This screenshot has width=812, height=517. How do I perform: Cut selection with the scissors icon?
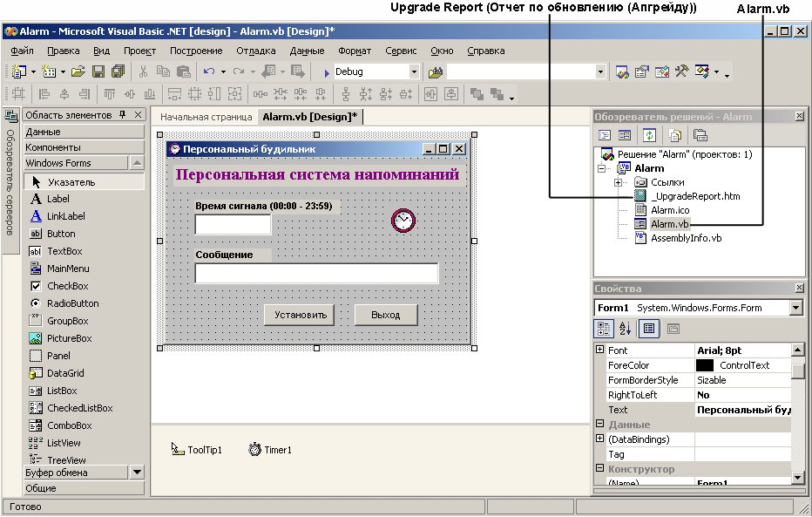[144, 71]
